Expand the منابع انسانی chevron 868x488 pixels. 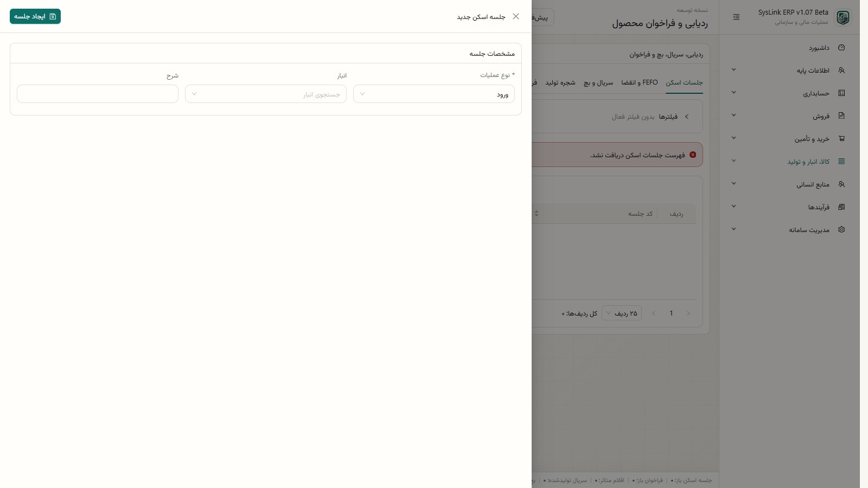pos(733,183)
